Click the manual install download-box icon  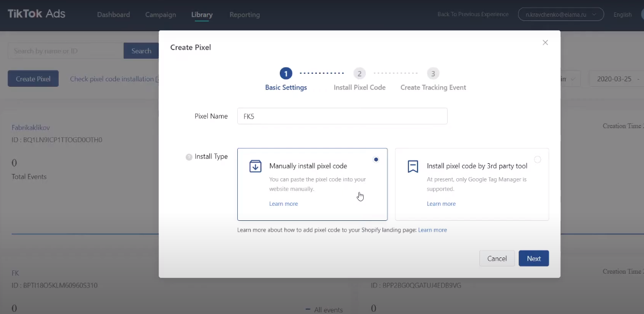click(256, 166)
